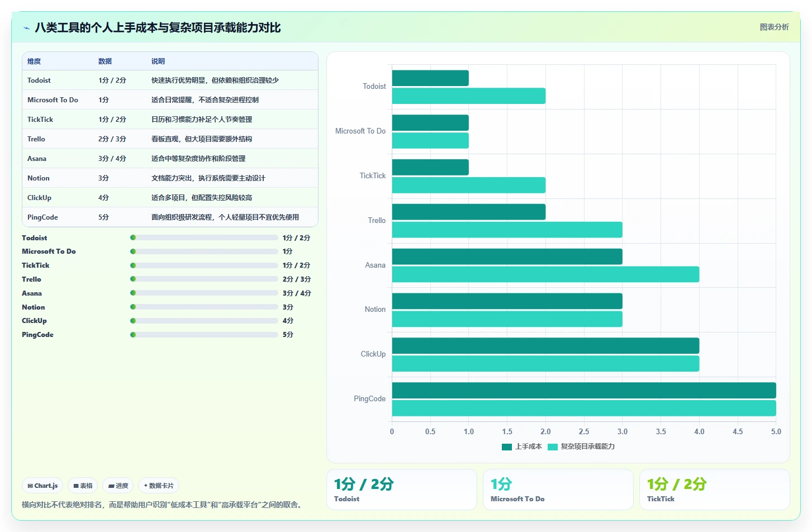812x532 pixels.
Task: Click the PingCode label on the chart y-axis
Action: point(369,399)
